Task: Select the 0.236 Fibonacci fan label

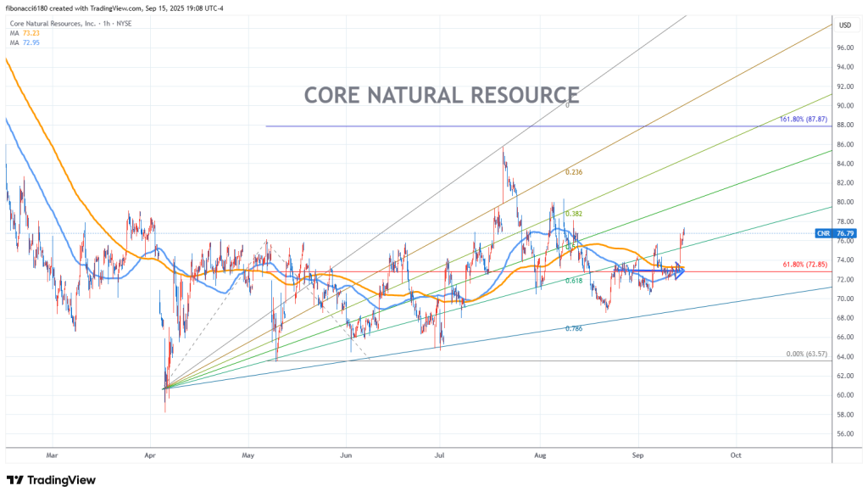Action: pyautogui.click(x=574, y=172)
